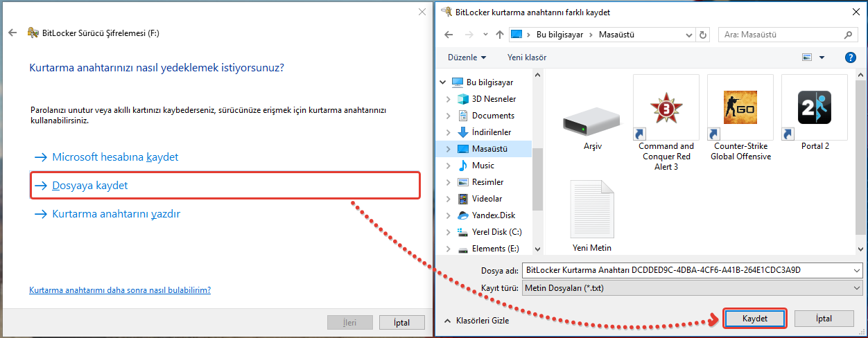Image resolution: width=868 pixels, height=338 pixels.
Task: Expand the 3D Nesneler tree node
Action: pos(449,99)
